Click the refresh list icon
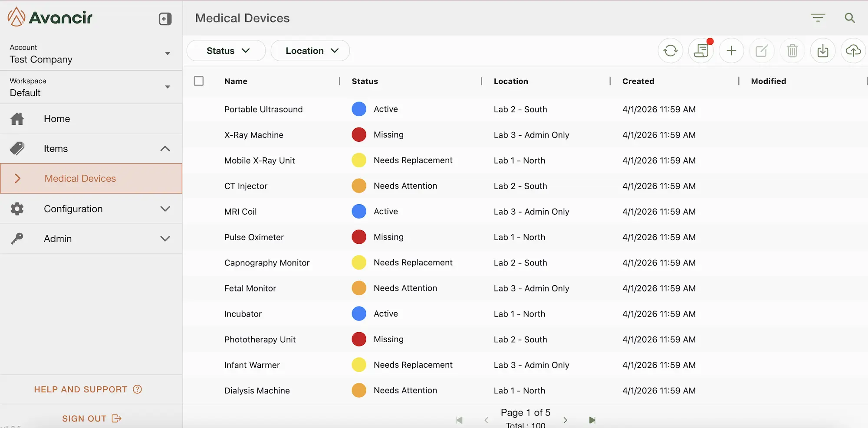This screenshot has width=868, height=428. click(671, 51)
